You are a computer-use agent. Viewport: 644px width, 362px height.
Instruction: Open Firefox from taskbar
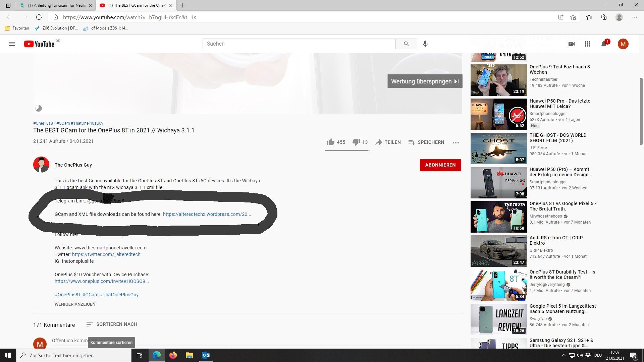tap(173, 355)
